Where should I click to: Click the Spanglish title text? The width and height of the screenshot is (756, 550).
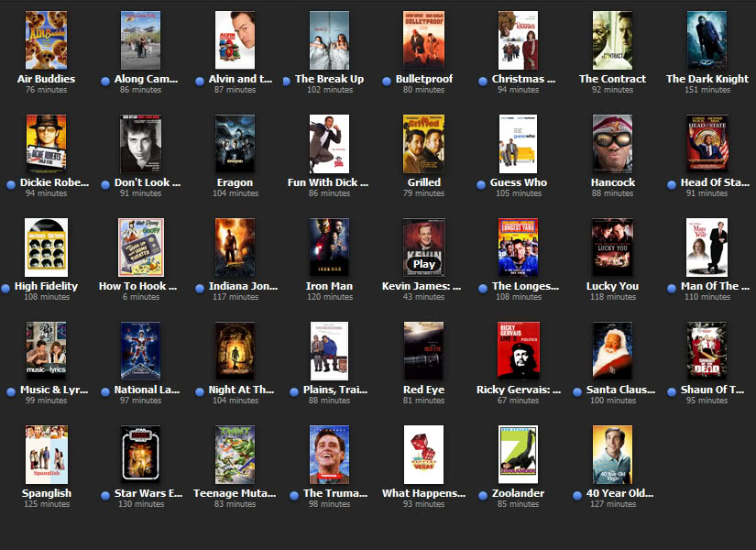(x=47, y=493)
